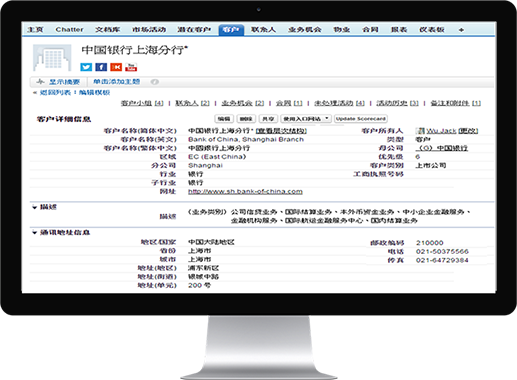
Task: Click the active 客户 tab
Action: (x=231, y=30)
